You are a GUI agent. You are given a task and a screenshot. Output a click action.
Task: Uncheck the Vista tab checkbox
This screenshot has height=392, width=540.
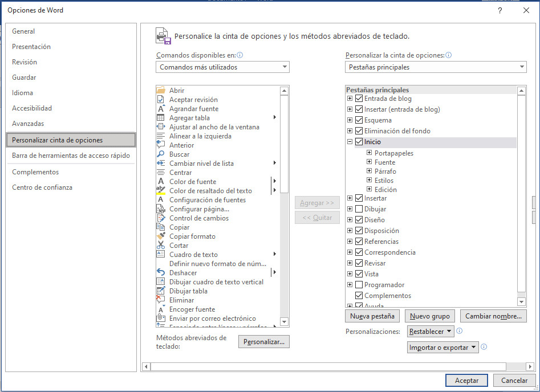click(359, 274)
